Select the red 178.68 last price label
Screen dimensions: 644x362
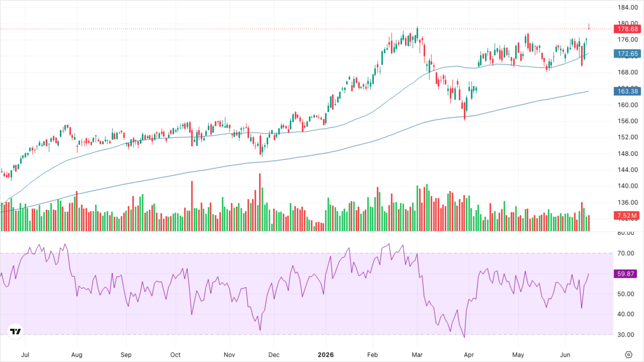click(x=627, y=29)
